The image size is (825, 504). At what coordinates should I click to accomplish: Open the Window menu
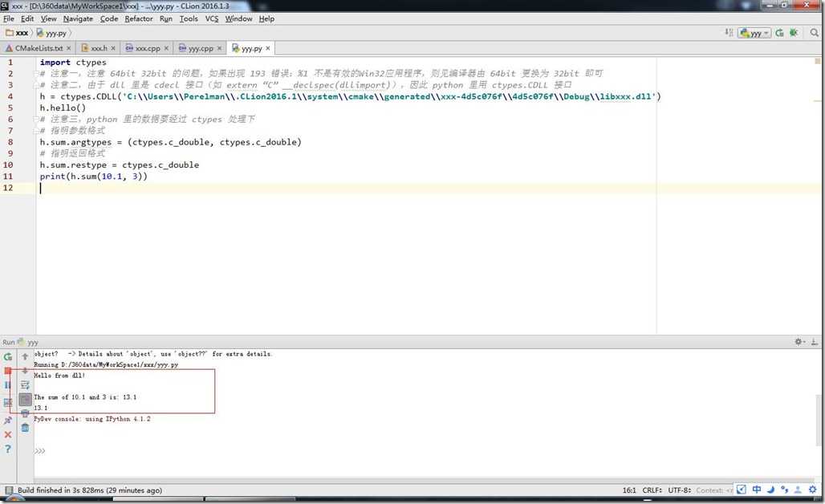click(238, 18)
